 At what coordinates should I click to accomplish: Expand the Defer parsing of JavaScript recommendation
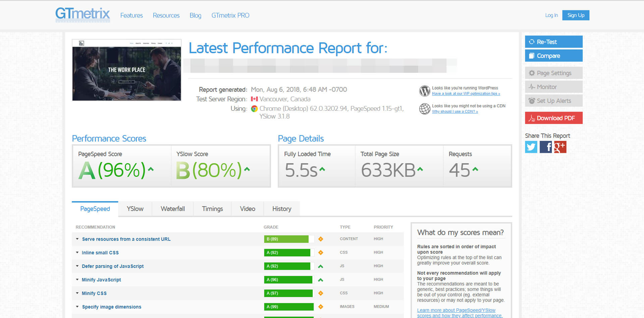pyautogui.click(x=113, y=266)
